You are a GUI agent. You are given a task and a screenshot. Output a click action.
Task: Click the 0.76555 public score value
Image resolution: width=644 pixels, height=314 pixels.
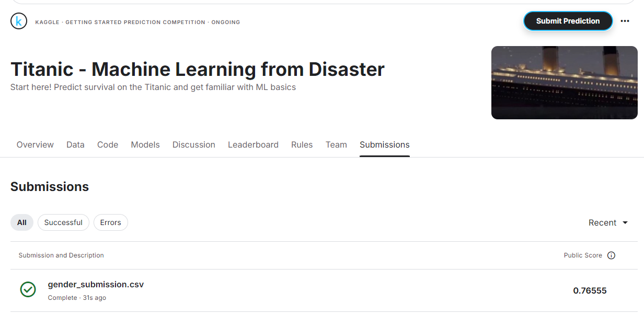(x=590, y=290)
